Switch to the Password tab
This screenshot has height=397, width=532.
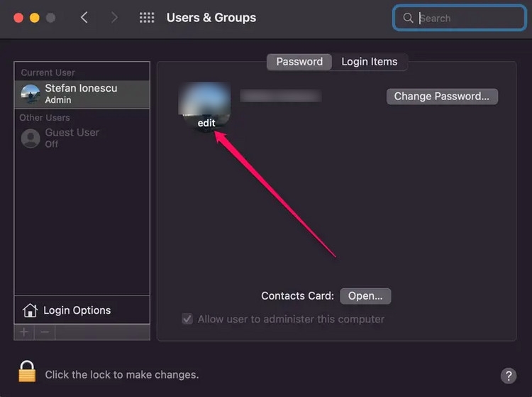point(299,62)
